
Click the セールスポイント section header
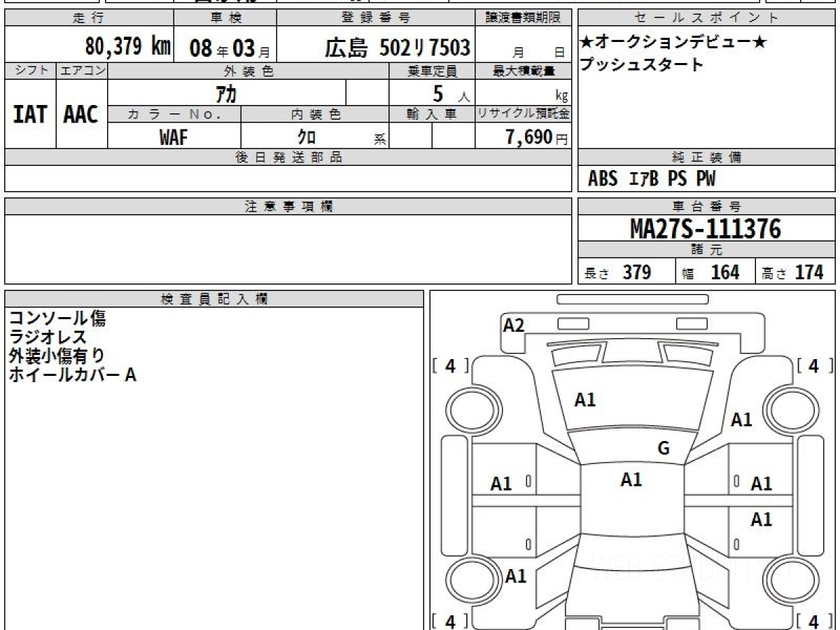click(707, 18)
